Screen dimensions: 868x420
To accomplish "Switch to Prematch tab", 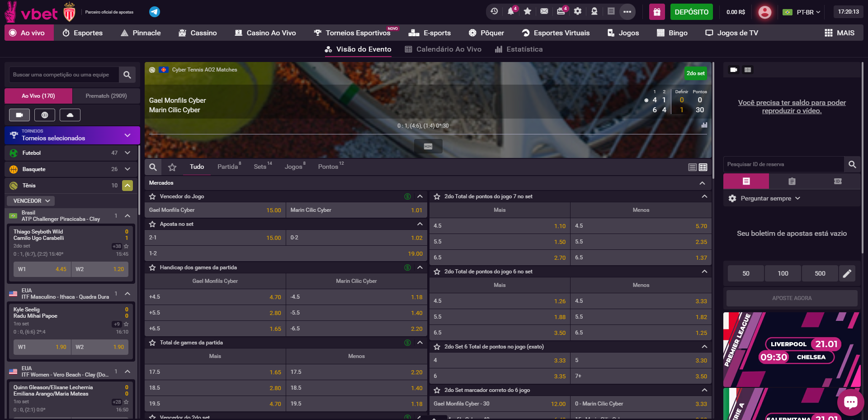I will tap(106, 96).
